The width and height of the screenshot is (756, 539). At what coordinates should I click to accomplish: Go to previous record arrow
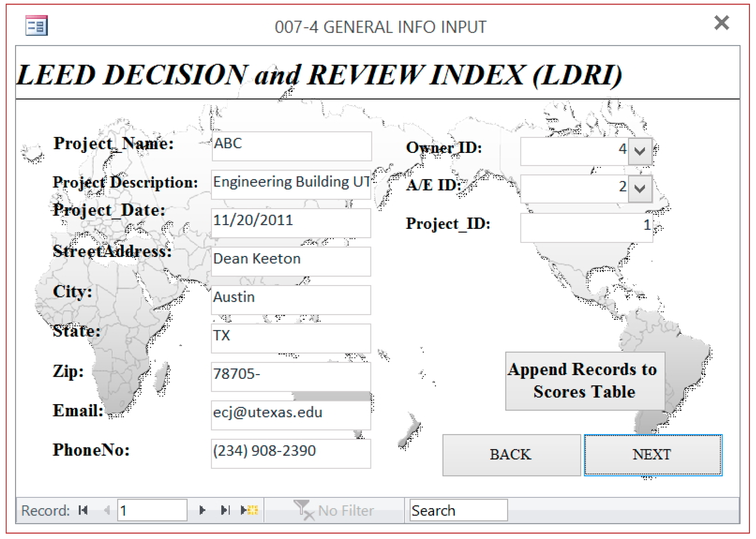coord(107,510)
